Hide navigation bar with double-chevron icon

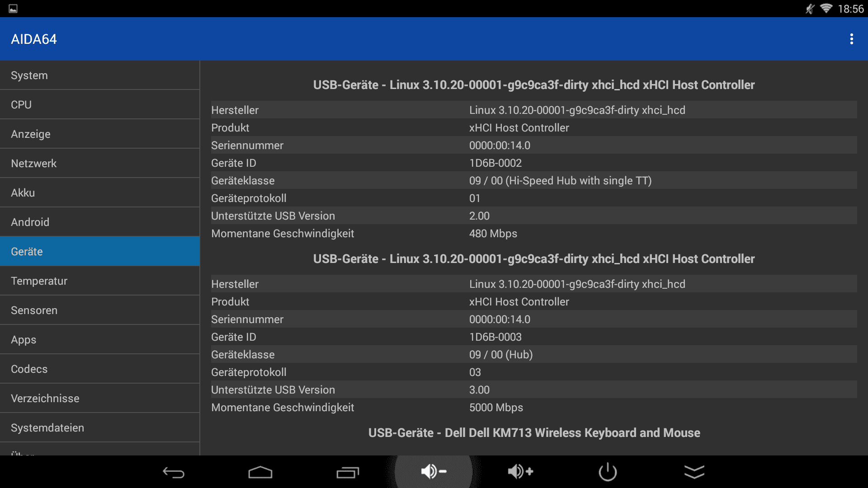[694, 472]
